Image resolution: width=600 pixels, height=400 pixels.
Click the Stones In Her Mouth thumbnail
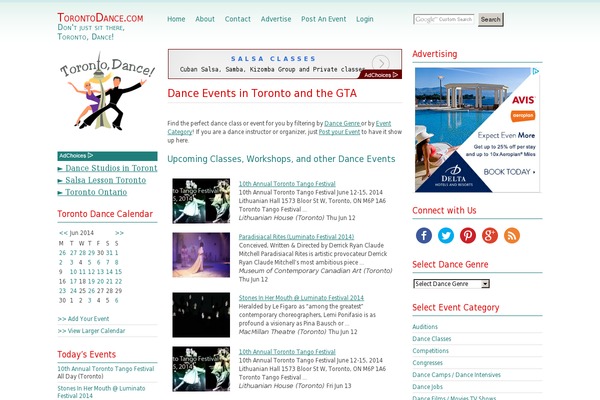pyautogui.click(x=201, y=315)
